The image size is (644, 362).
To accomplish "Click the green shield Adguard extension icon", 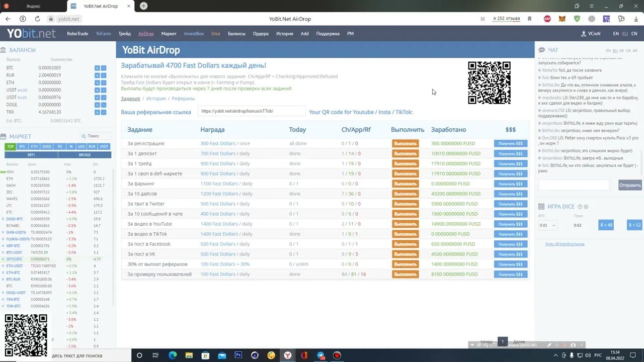I will tap(577, 19).
